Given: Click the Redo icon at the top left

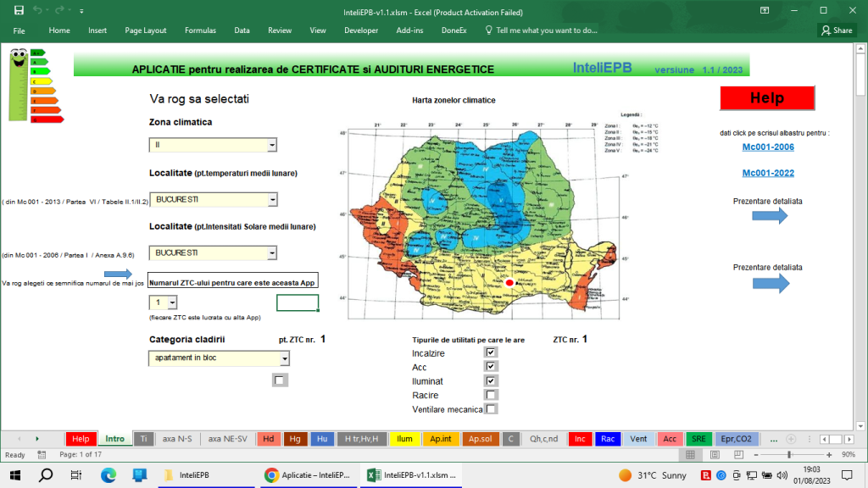Looking at the screenshot, I should click(58, 11).
